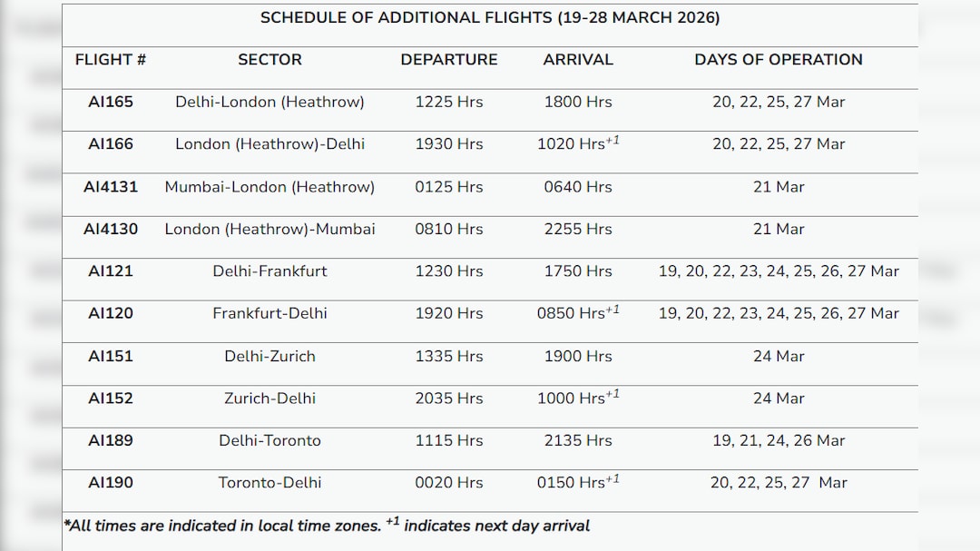This screenshot has height=551, width=980.
Task: Click the DEPARTURE column header
Action: pos(449,59)
